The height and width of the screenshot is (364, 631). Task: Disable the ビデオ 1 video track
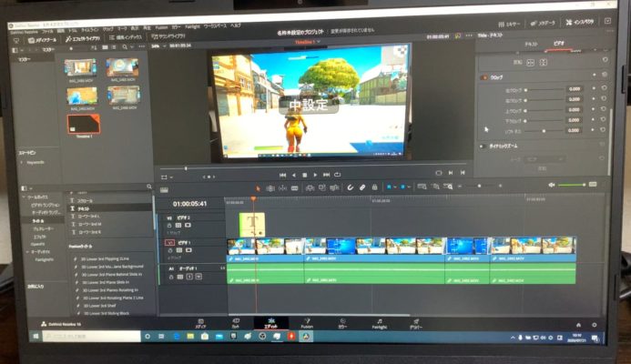coord(188,250)
